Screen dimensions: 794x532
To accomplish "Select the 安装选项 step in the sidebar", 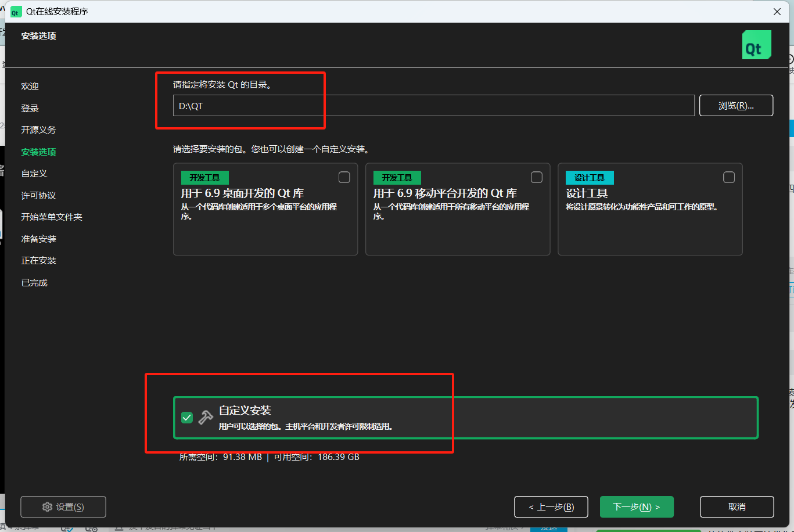I will pyautogui.click(x=39, y=152).
